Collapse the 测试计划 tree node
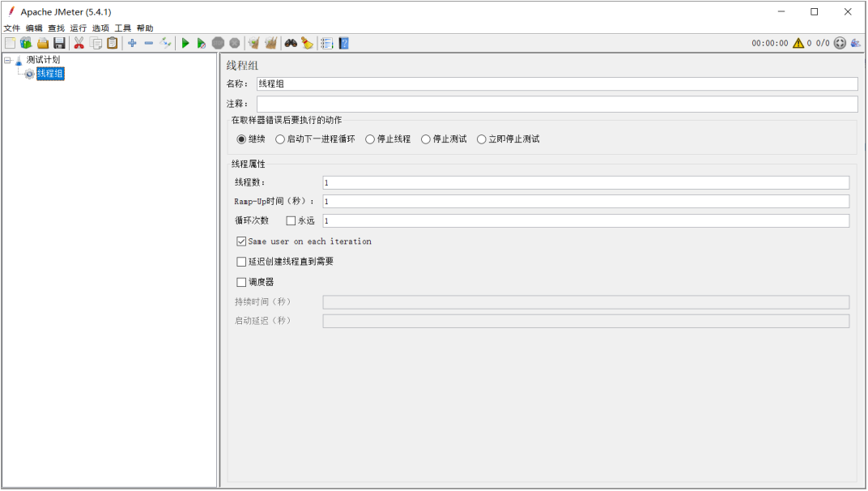This screenshot has width=868, height=491. coord(8,60)
